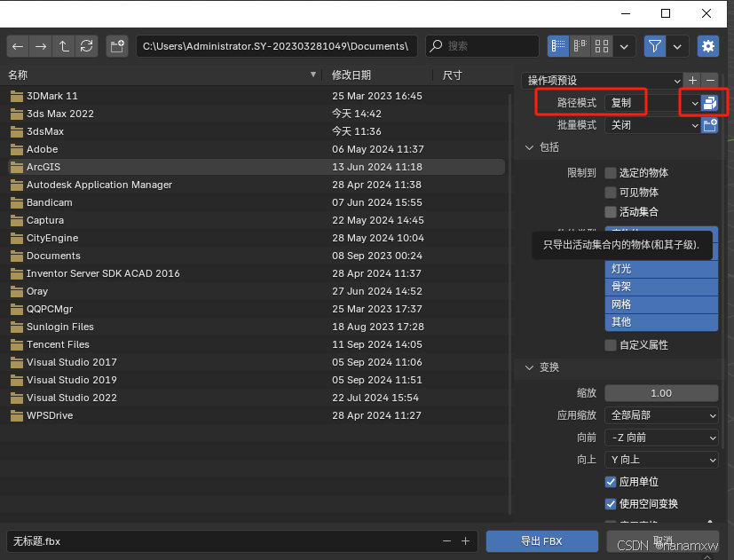Go back to previous folder
Viewport: 734px width, 560px height.
click(x=18, y=46)
